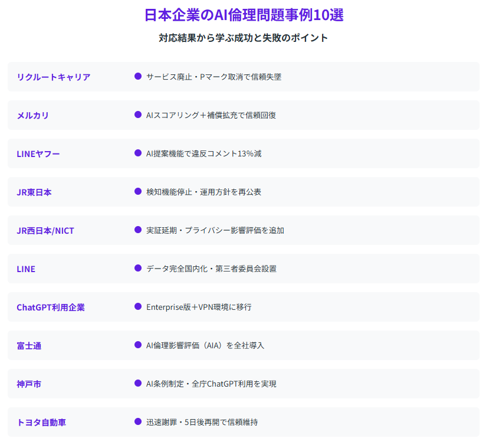
Task: Open the JR東日本 entry name
Action: pyautogui.click(x=34, y=192)
